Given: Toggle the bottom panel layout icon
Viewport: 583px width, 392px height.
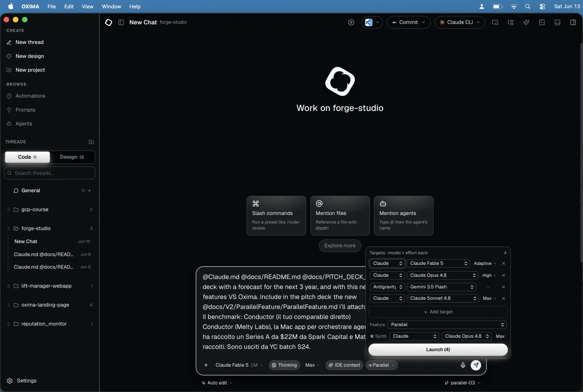Looking at the screenshot, I should [557, 23].
